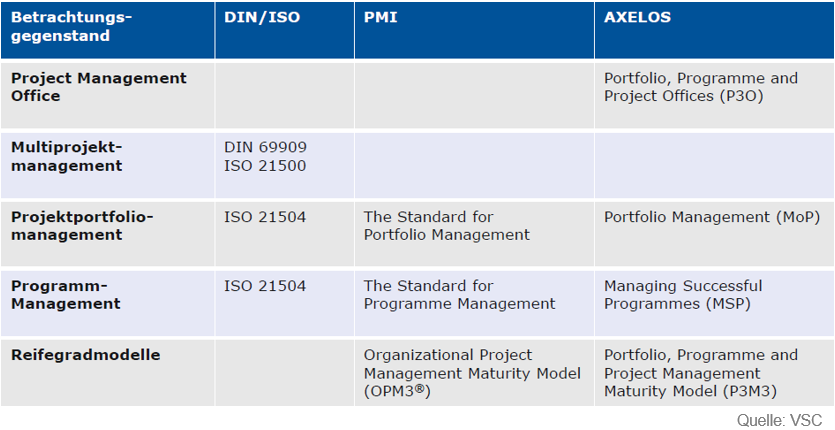The height and width of the screenshot is (430, 835).
Task: Click the Managing Successful Programmes (MSP) cell
Action: [x=682, y=295]
